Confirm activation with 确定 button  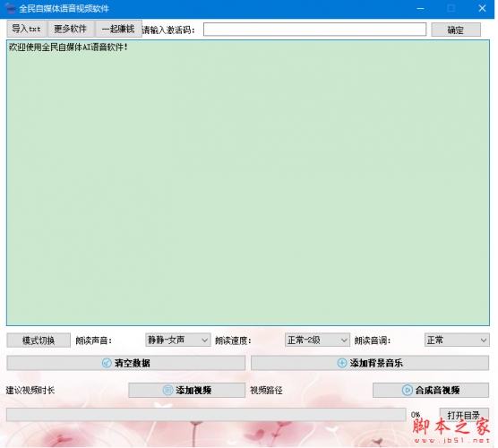[455, 30]
